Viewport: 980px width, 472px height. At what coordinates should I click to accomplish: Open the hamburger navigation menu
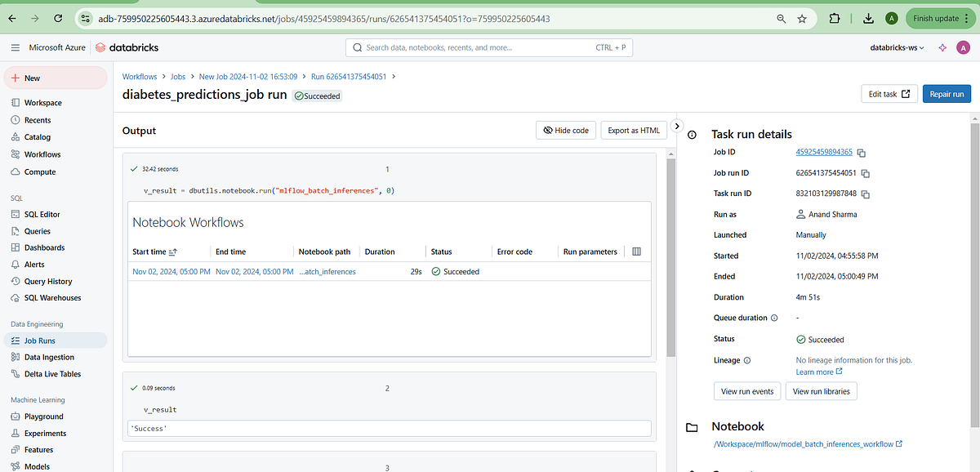click(x=14, y=47)
